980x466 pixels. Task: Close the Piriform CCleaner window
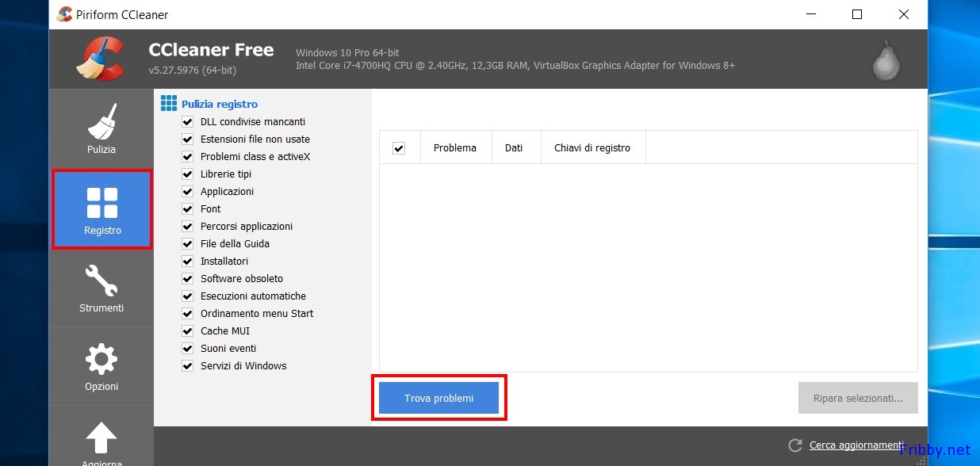[903, 14]
